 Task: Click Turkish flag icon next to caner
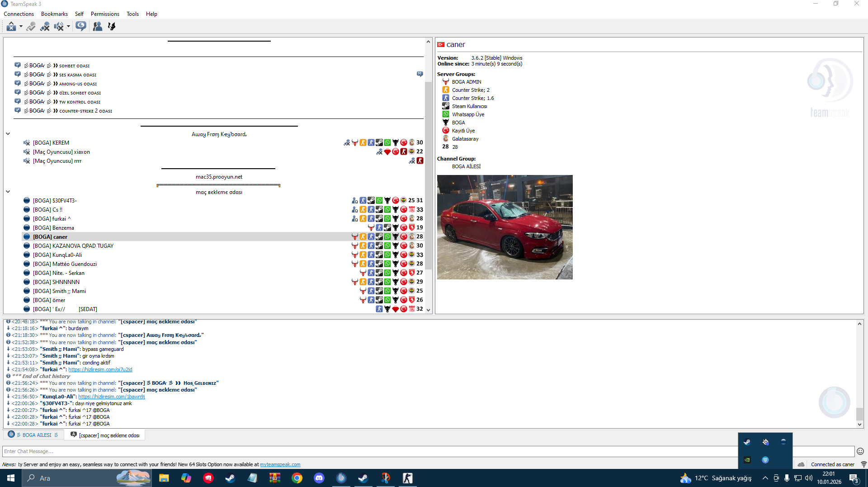pyautogui.click(x=441, y=45)
